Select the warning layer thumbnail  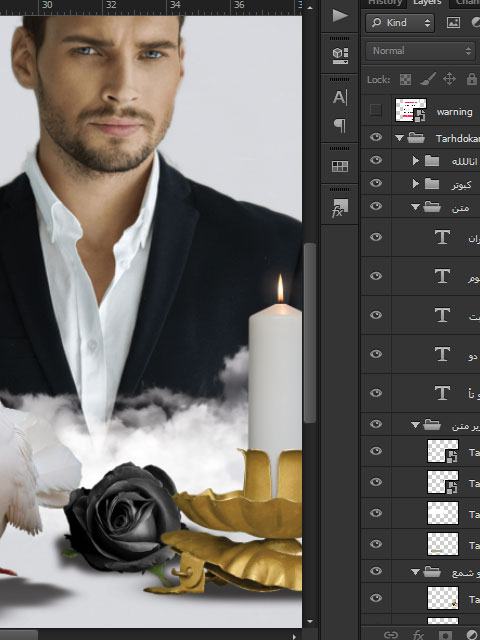(x=411, y=110)
